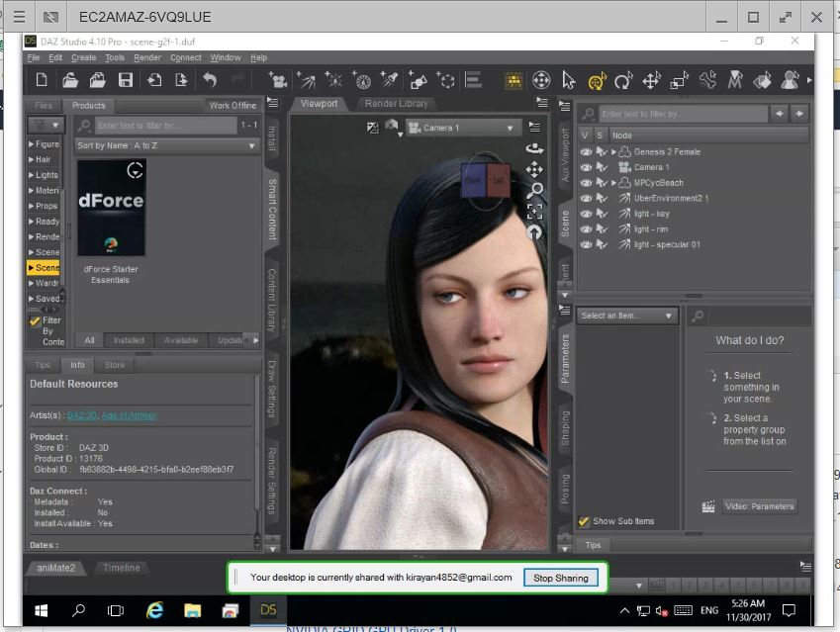The height and width of the screenshot is (632, 840).
Task: Click the yellow grid icon in toolbar
Action: (513, 81)
